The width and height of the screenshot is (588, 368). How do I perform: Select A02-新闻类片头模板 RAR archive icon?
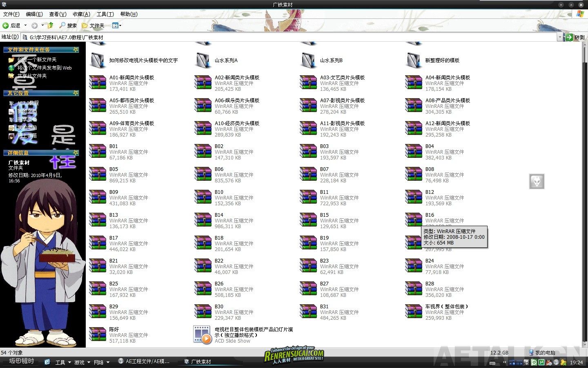[x=203, y=82]
